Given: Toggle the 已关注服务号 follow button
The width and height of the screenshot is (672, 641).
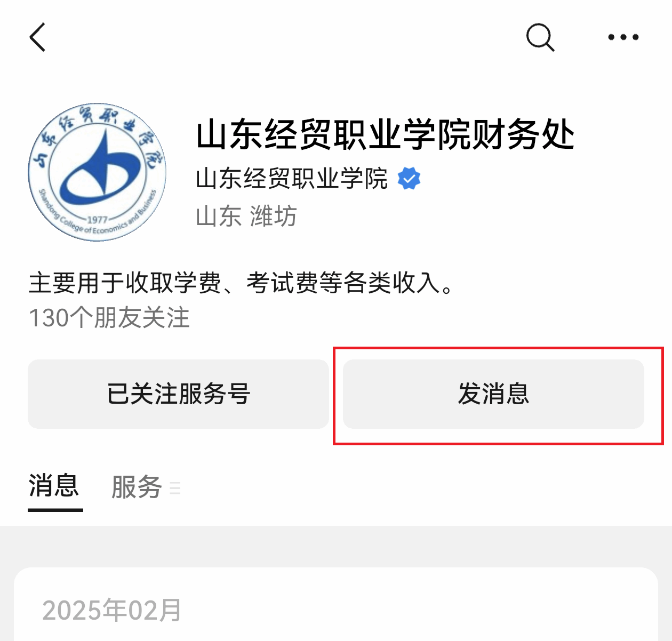Looking at the screenshot, I should (x=178, y=394).
